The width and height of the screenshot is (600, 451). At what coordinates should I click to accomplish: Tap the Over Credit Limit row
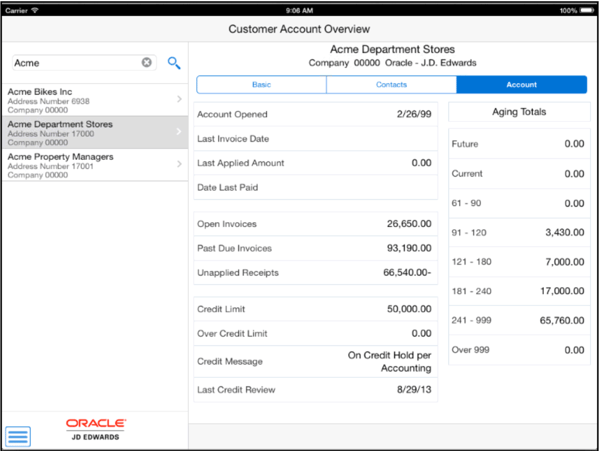pos(316,334)
